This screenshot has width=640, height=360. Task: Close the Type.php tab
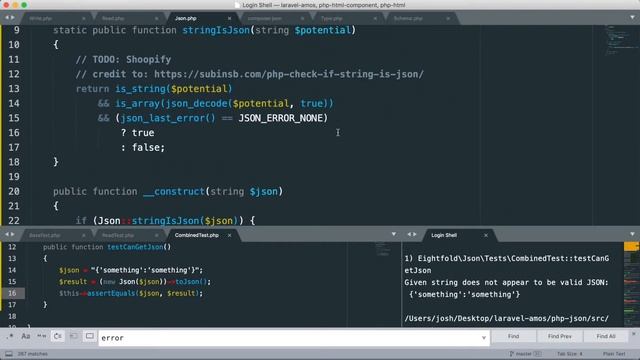point(375,18)
